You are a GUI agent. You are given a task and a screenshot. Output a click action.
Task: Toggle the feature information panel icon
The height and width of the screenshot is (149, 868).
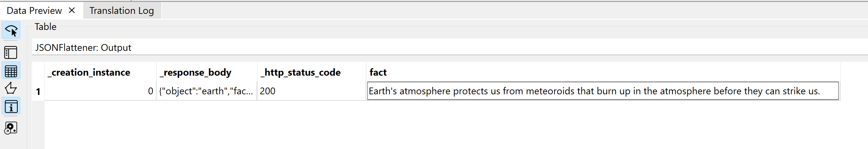pos(11,107)
